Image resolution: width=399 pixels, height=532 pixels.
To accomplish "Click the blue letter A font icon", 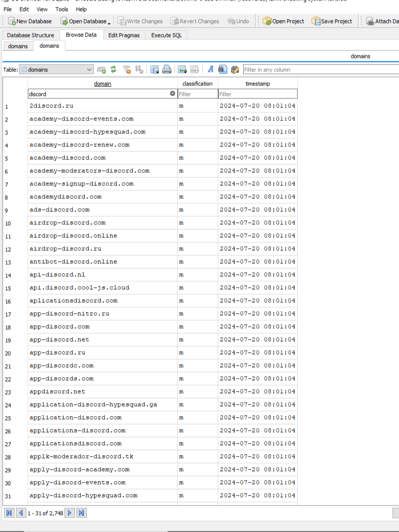I will [211, 70].
